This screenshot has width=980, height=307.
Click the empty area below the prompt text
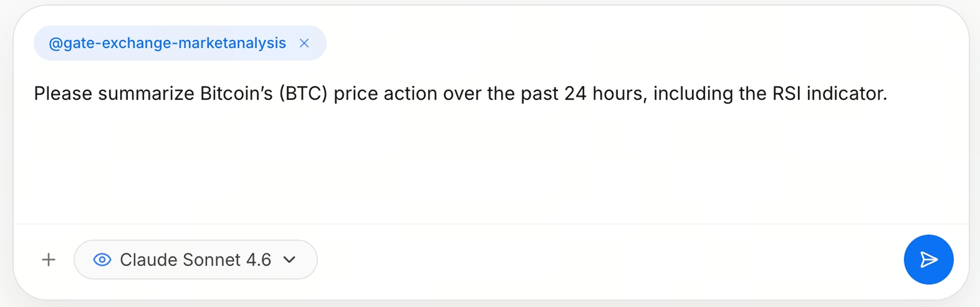pos(457,164)
